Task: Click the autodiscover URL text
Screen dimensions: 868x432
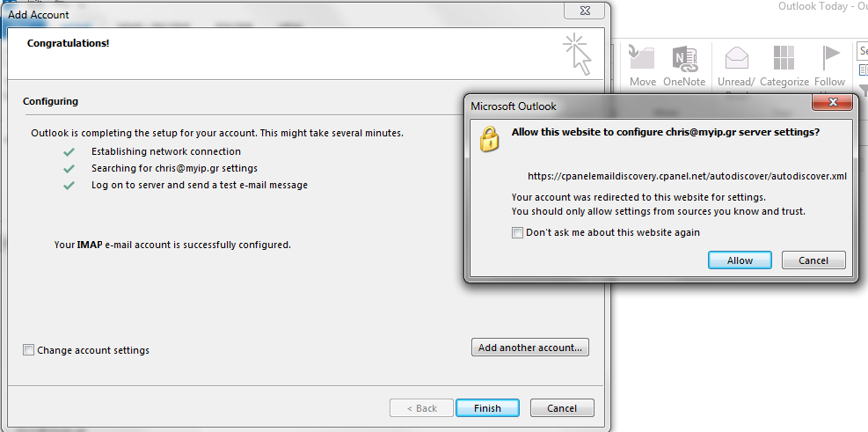Action: 687,176
